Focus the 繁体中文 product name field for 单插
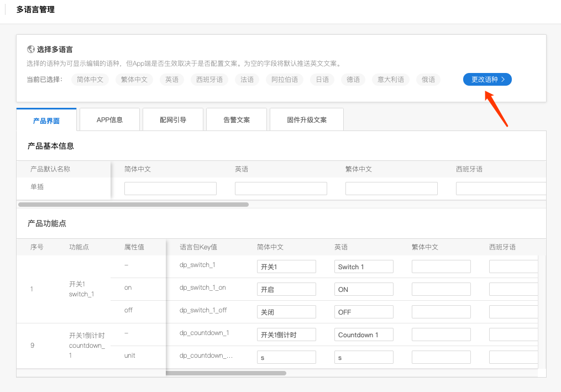The image size is (561, 392). pyautogui.click(x=391, y=189)
